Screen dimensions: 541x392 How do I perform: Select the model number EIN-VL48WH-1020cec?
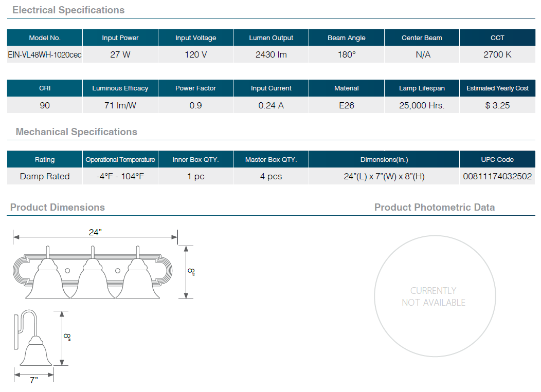pos(45,54)
